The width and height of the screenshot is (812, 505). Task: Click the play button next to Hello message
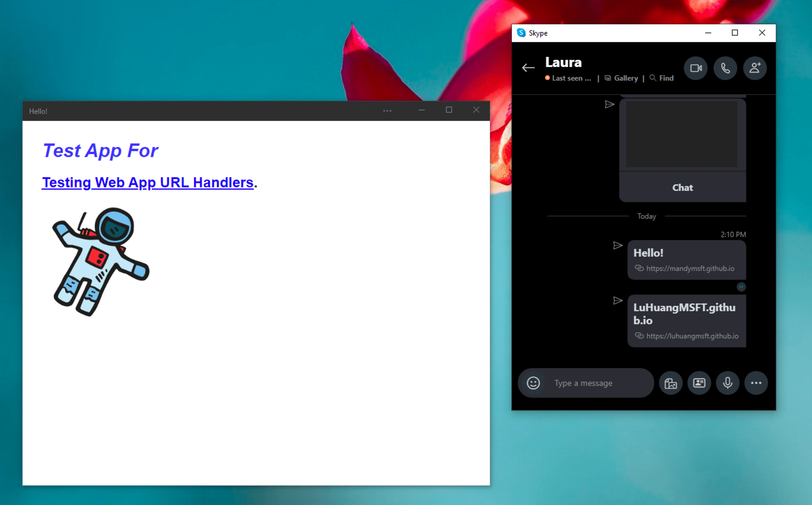coord(617,245)
